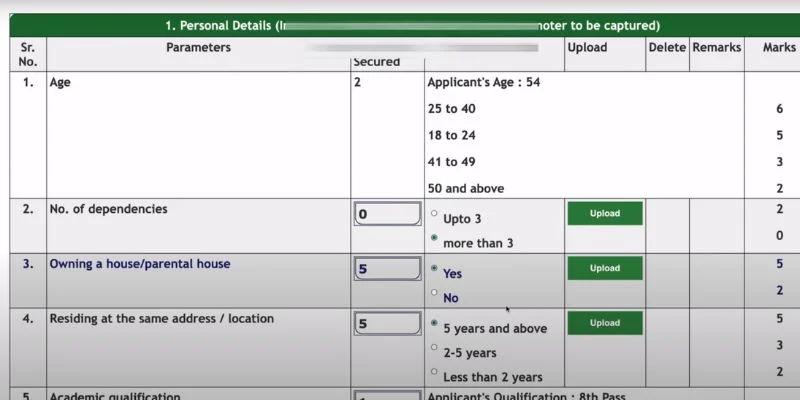The image size is (800, 400).
Task: Click Upload for No. of dependencies
Action: pyautogui.click(x=605, y=213)
